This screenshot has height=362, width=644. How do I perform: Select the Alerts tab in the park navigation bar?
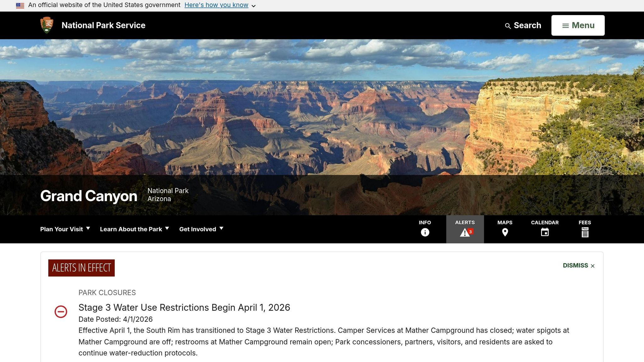click(x=465, y=229)
